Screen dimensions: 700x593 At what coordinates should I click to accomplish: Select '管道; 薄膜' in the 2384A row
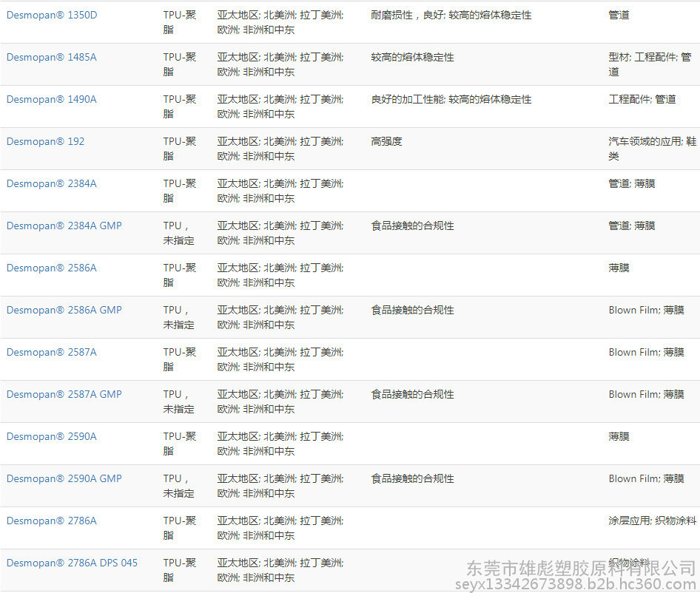click(632, 184)
